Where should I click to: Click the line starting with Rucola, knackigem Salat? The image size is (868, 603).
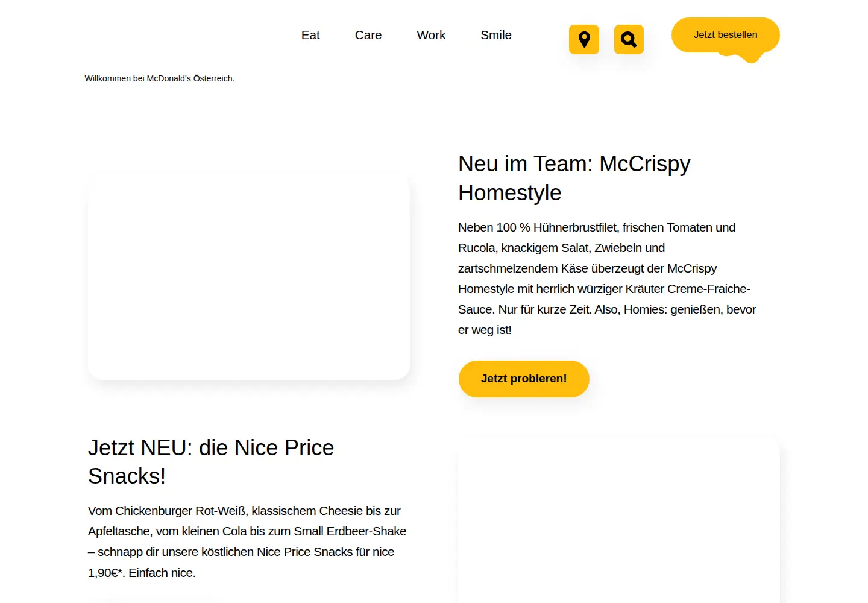pyautogui.click(x=561, y=248)
